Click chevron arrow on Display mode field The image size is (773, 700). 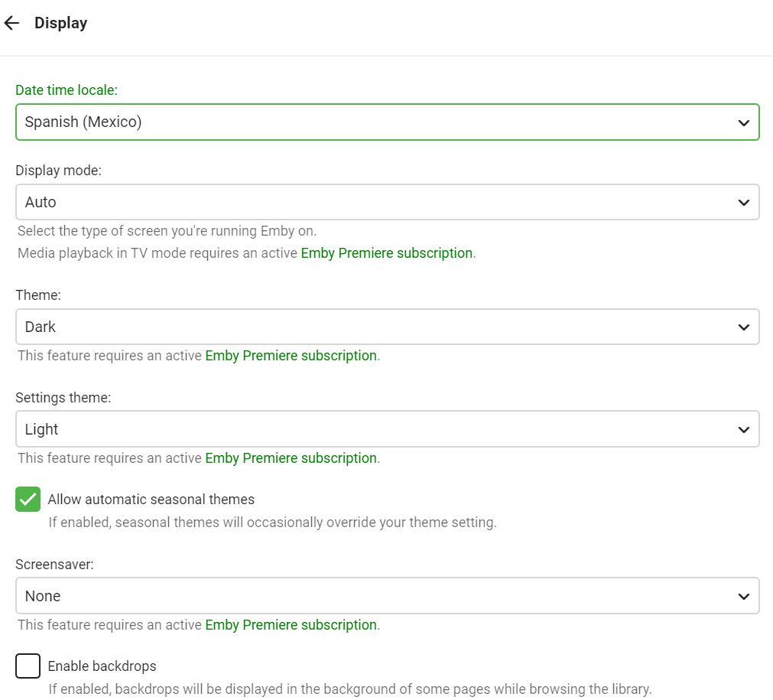[743, 203]
